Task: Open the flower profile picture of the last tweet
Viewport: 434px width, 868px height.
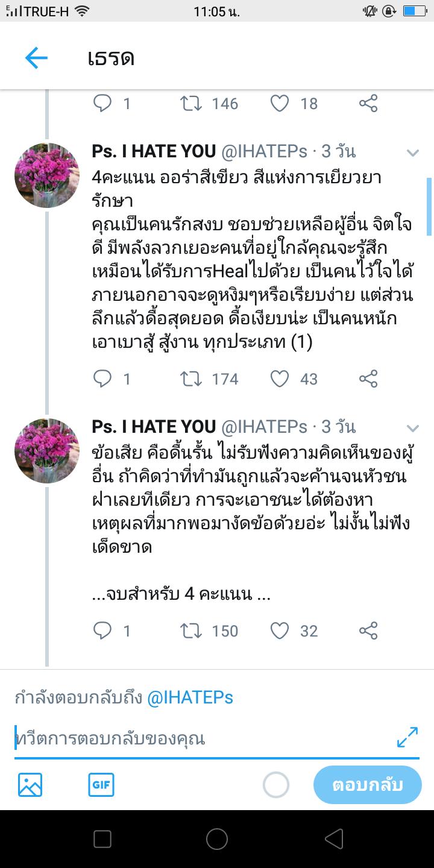Action: [x=47, y=451]
